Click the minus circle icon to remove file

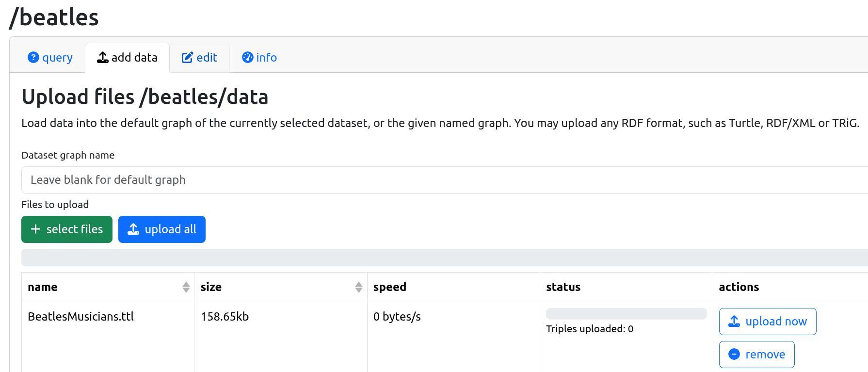pyautogui.click(x=734, y=355)
